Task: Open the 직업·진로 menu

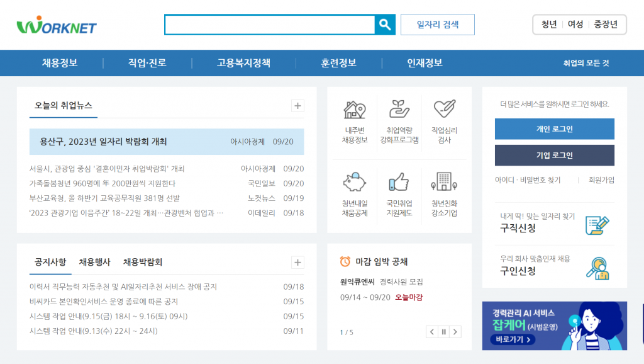Action: pyautogui.click(x=147, y=63)
